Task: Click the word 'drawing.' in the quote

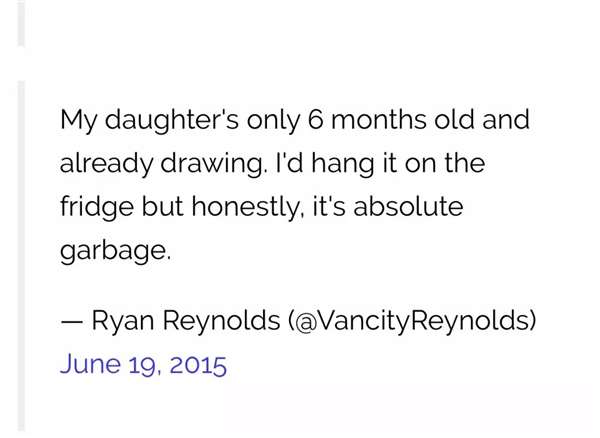Action: (x=212, y=164)
